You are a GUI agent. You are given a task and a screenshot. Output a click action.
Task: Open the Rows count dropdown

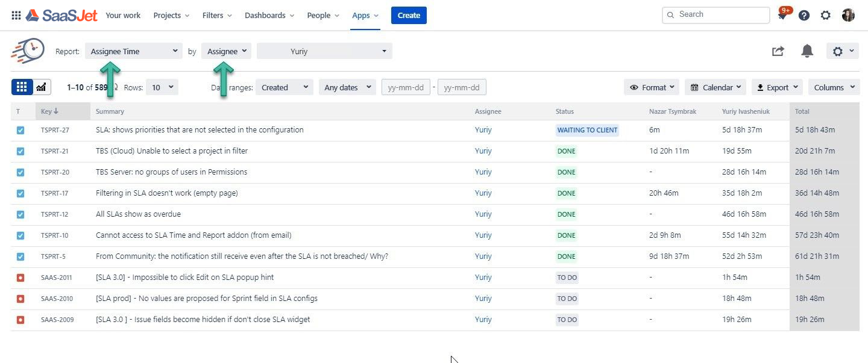point(162,87)
